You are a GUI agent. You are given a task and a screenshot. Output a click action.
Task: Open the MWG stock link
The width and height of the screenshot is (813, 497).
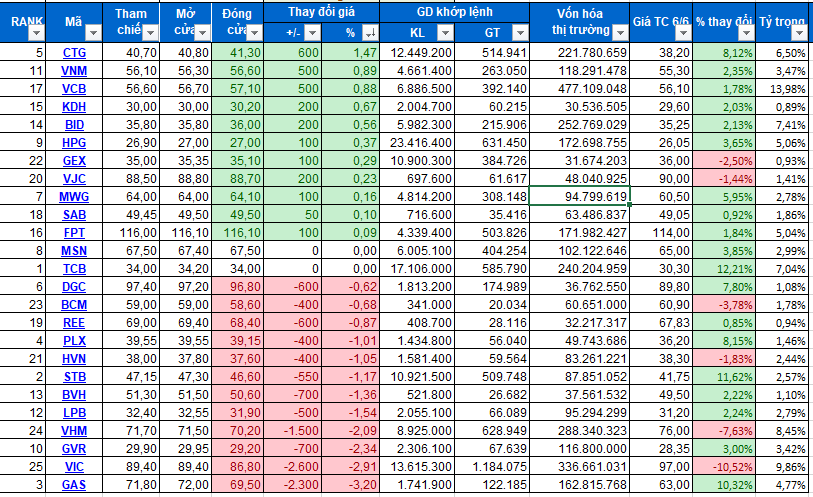click(x=74, y=197)
